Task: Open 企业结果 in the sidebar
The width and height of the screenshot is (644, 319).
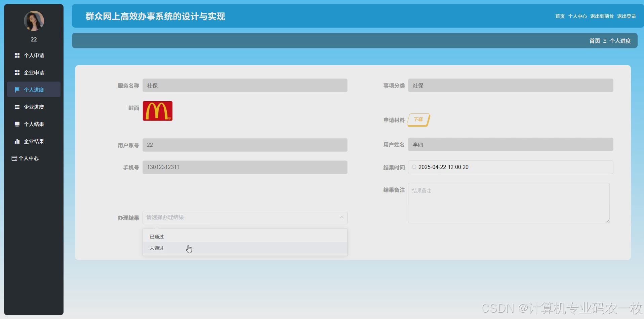Action: point(34,141)
